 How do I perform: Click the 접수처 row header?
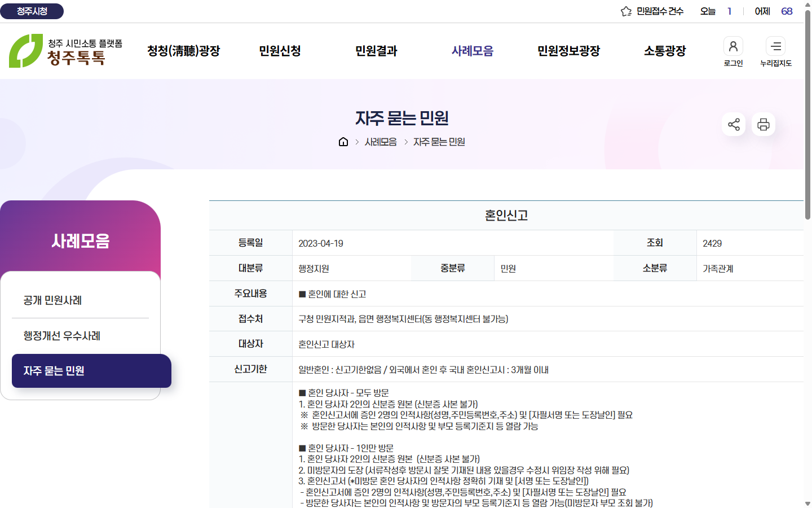pos(250,319)
